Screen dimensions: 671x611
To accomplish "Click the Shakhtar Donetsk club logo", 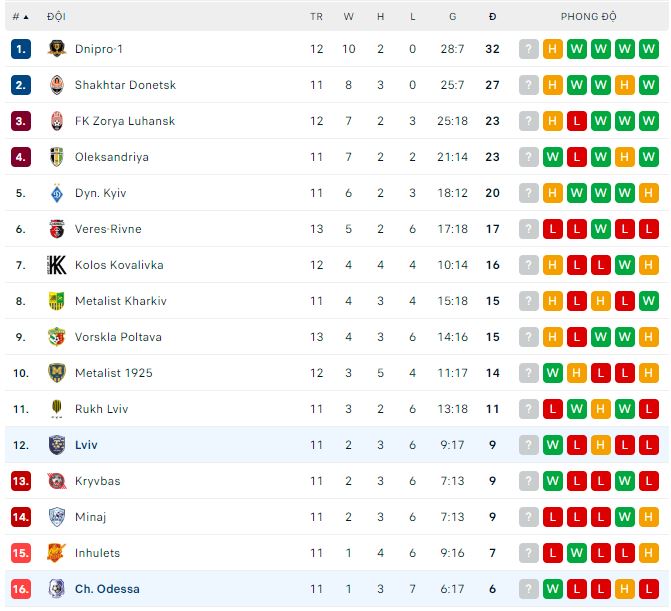I will pos(56,85).
